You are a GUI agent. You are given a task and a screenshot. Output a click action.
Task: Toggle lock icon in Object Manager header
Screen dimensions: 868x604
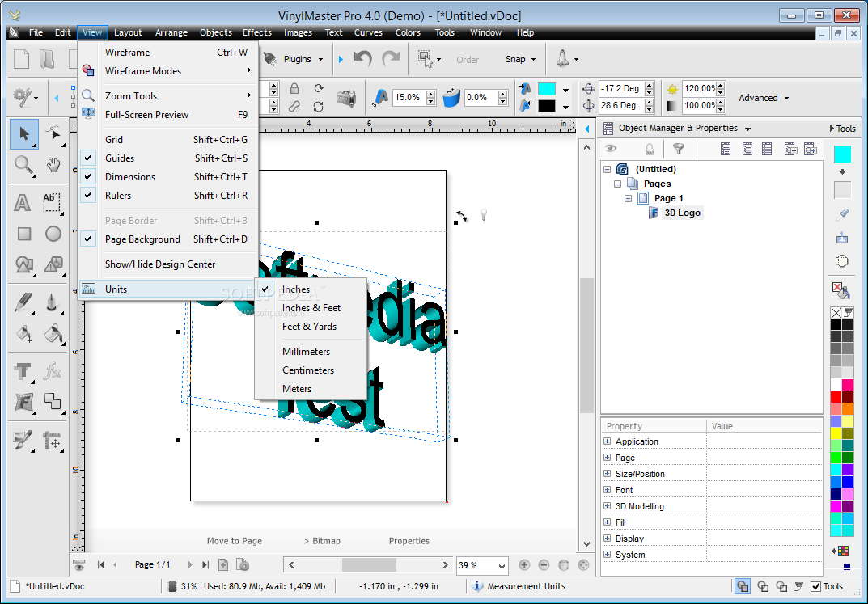click(x=650, y=148)
